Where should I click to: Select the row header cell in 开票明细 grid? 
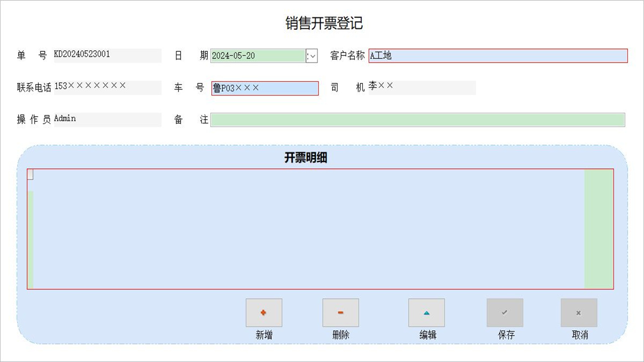pos(31,174)
